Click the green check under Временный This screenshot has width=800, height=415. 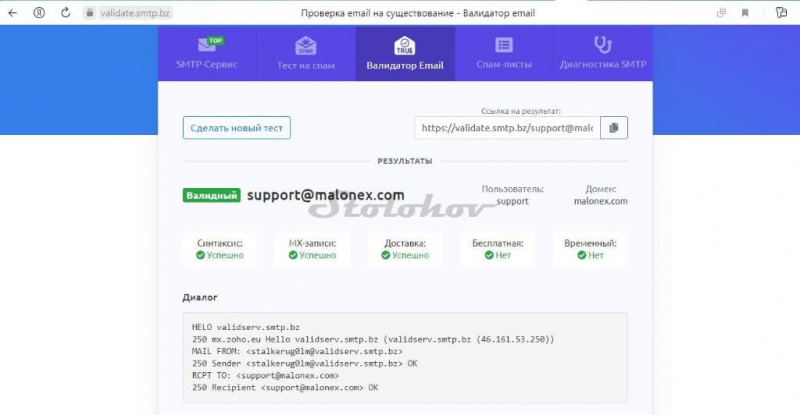click(582, 255)
